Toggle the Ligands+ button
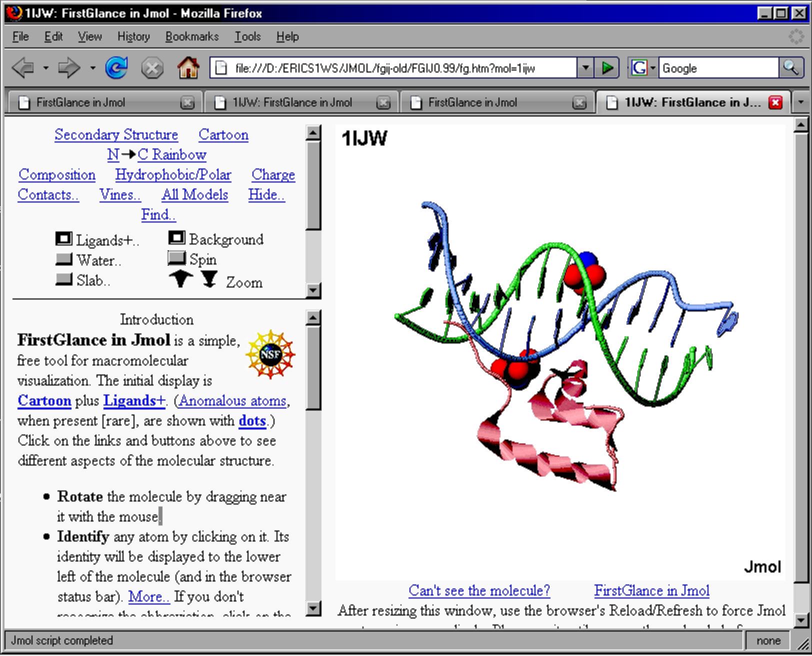Image resolution: width=812 pixels, height=656 pixels. [x=64, y=238]
